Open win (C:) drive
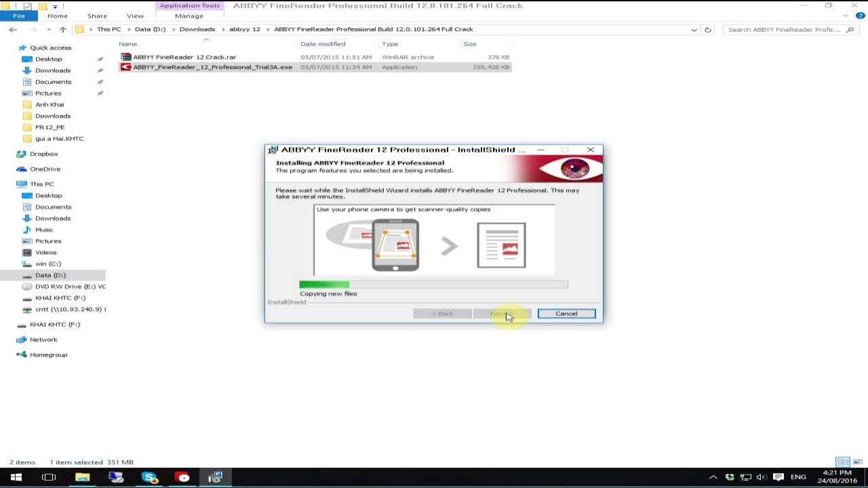Viewport: 868px width, 488px height. point(48,264)
